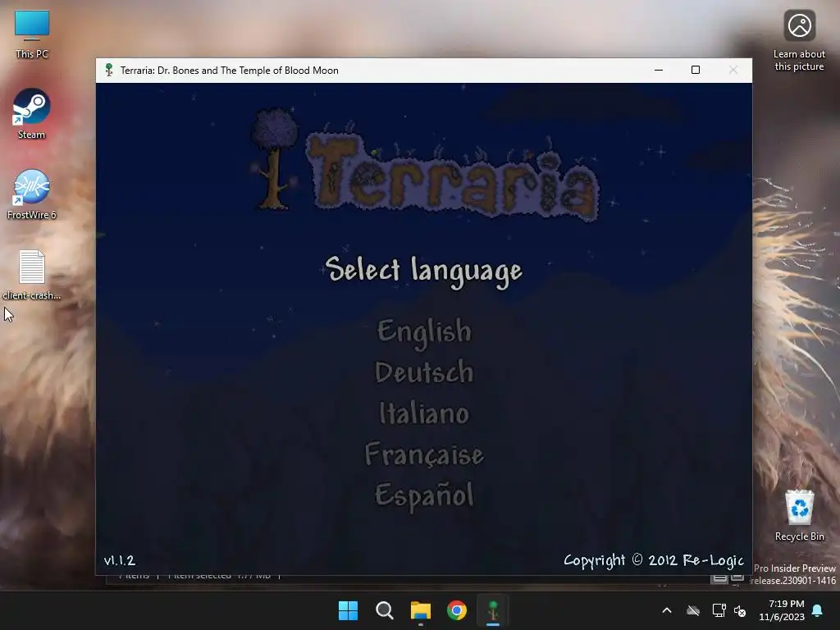Open notifications bell icon
840x630 pixels.
pos(818,610)
